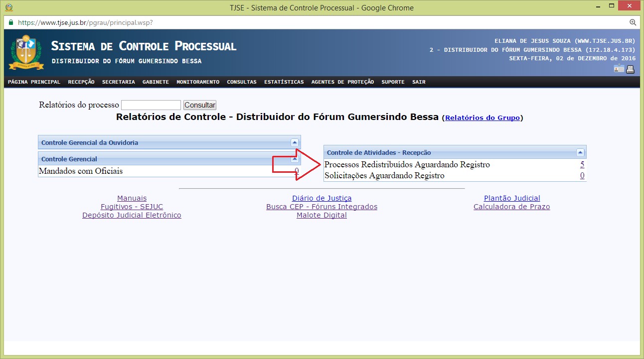This screenshot has width=644, height=359.
Task: Collapse the Controle Gerencial panel
Action: coord(294,159)
